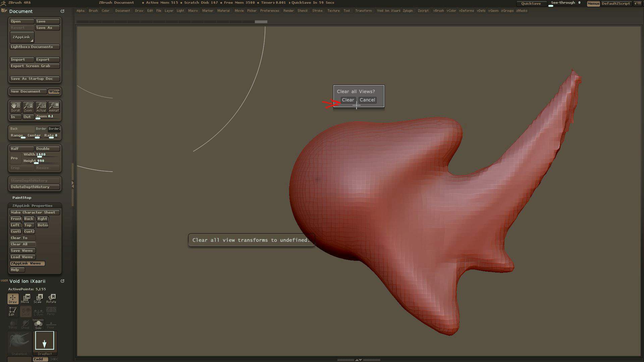This screenshot has width=644, height=362.
Task: Dock the Void Ion iXaarii palette icon
Action: point(62,281)
